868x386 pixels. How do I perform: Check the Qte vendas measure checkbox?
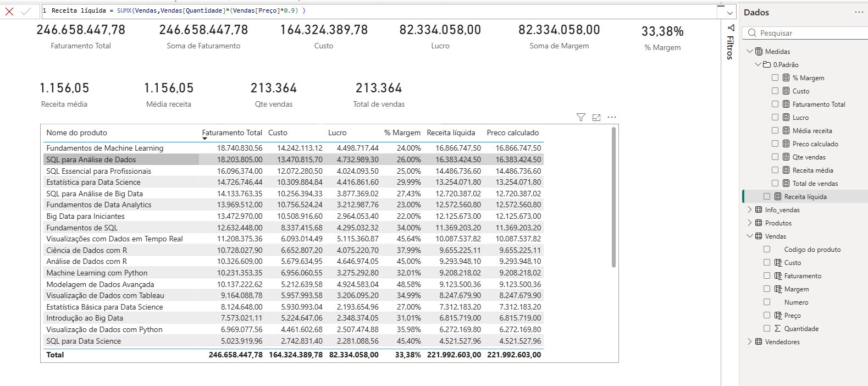coord(775,157)
